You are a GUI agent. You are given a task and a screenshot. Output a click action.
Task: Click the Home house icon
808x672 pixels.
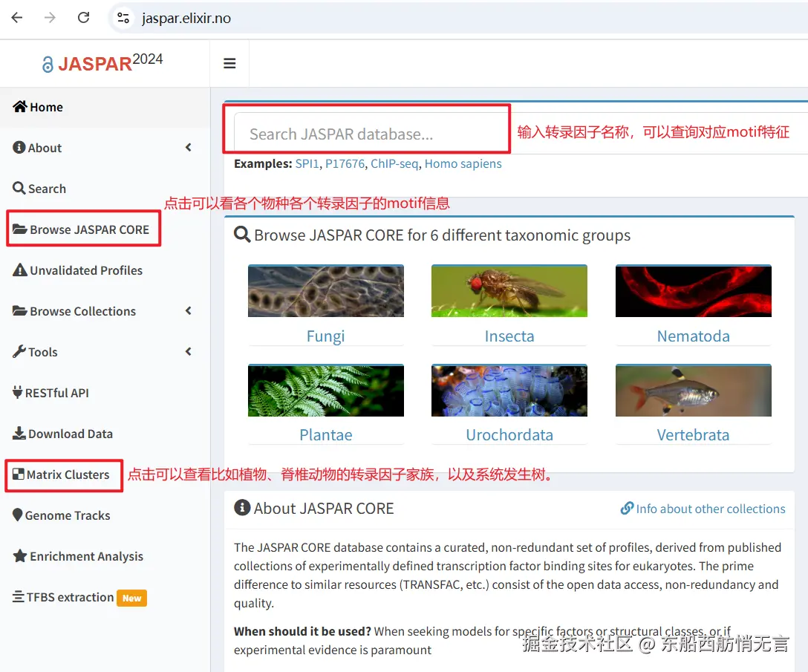(x=20, y=106)
